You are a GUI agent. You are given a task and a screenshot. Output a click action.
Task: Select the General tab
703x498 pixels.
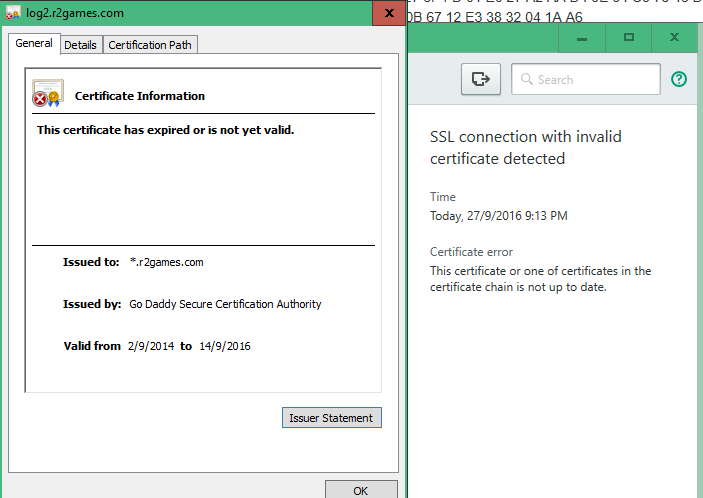tap(34, 44)
